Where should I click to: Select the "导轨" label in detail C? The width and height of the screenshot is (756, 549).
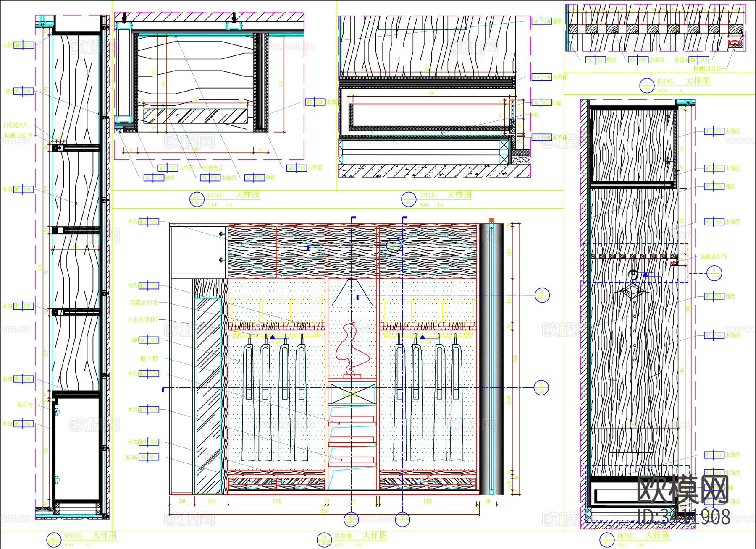535,115
